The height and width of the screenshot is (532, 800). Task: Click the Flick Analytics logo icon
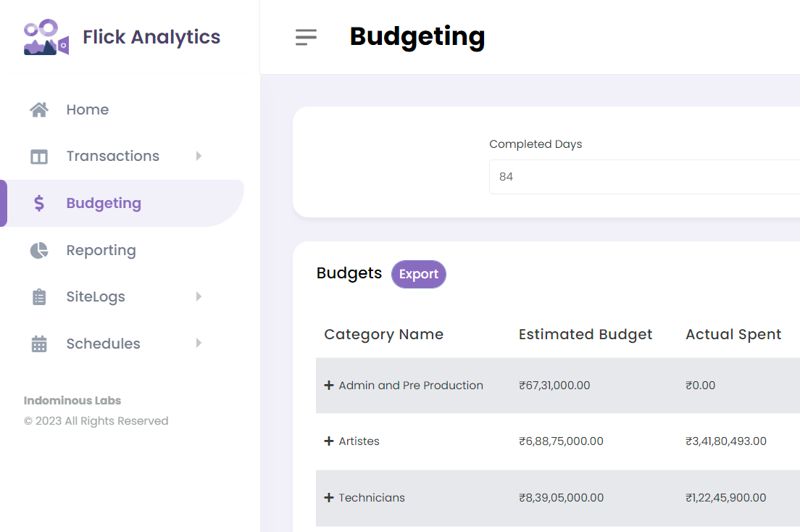(46, 38)
